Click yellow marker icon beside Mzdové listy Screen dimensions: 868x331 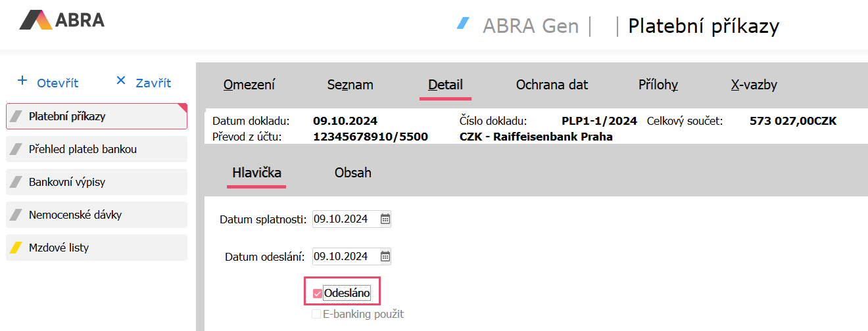(x=16, y=248)
